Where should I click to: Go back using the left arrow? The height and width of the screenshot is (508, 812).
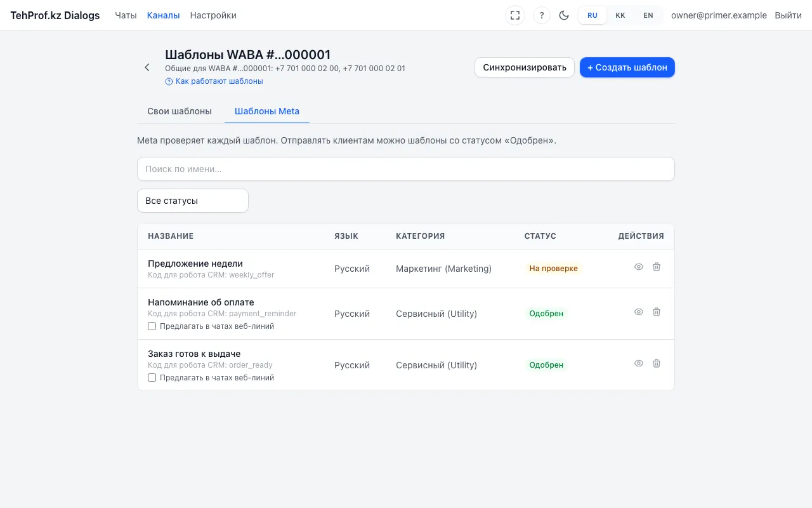(x=147, y=67)
